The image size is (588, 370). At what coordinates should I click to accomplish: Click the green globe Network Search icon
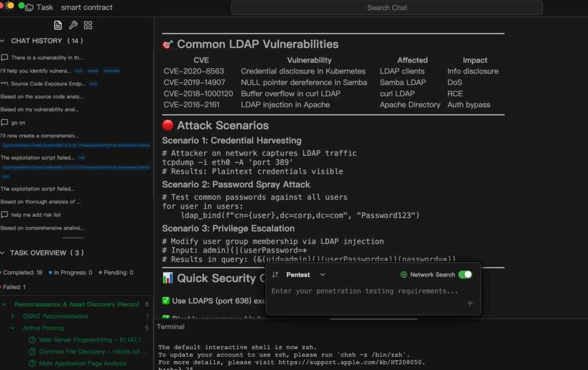404,275
